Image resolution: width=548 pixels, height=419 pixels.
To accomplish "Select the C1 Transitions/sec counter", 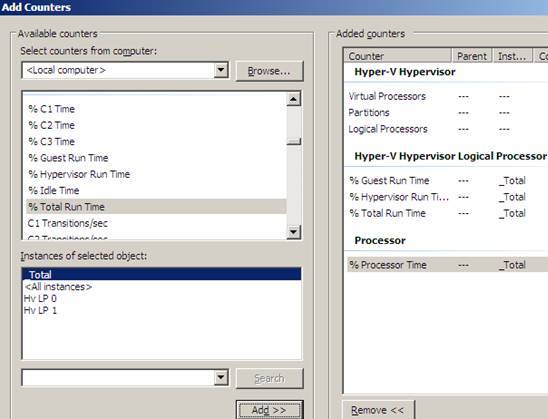I will click(156, 223).
